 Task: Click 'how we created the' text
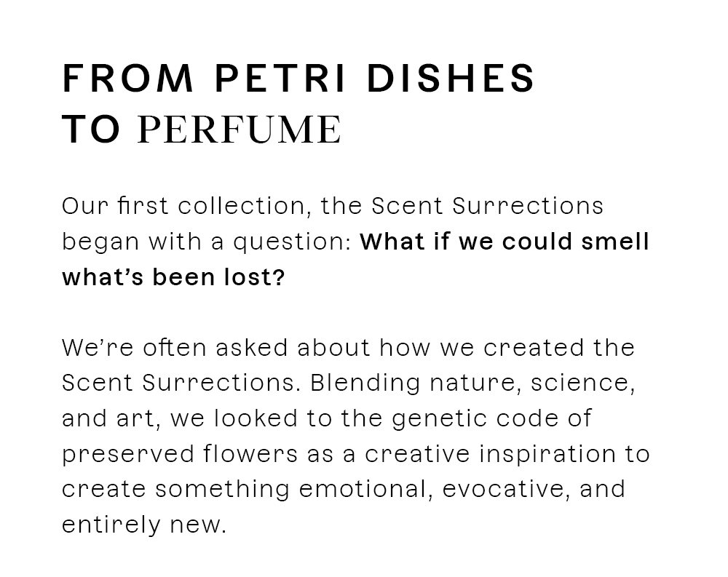pos(507,348)
